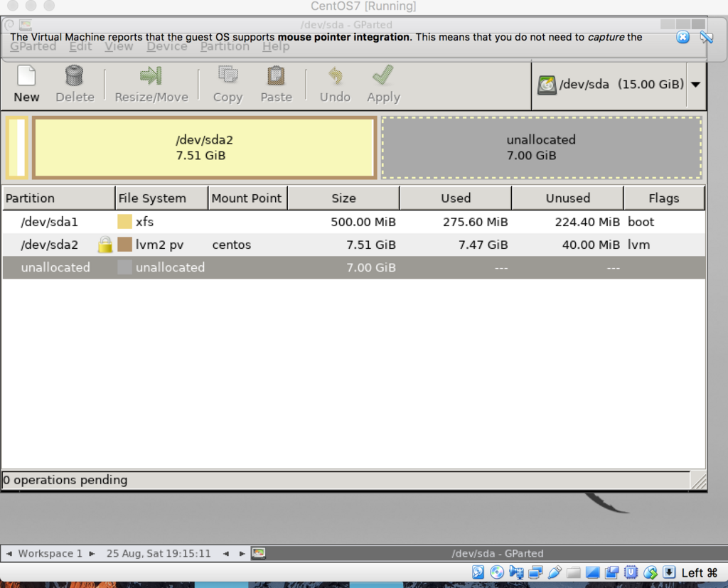Screen dimensions: 728x588
Task: Select the /dev/sda2 block in disk map
Action: point(204,148)
